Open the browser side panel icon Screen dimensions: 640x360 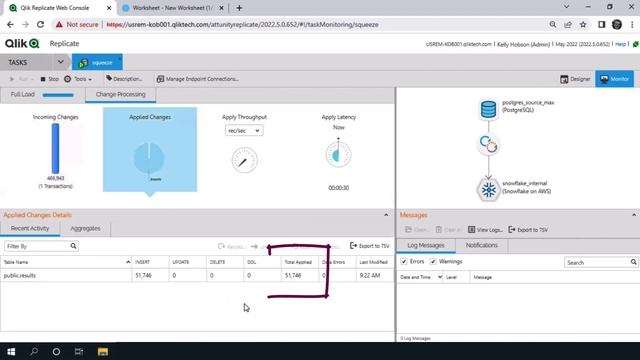tap(601, 24)
